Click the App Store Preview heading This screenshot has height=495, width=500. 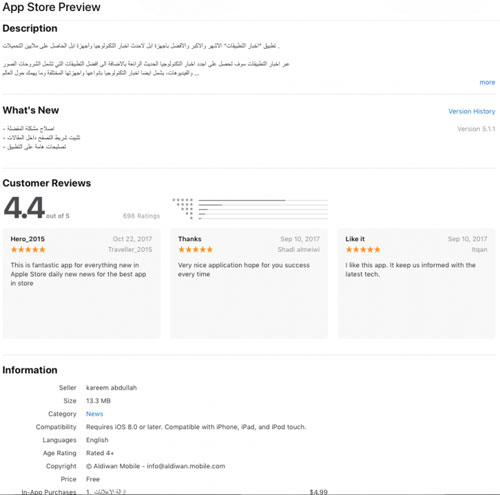point(51,7)
